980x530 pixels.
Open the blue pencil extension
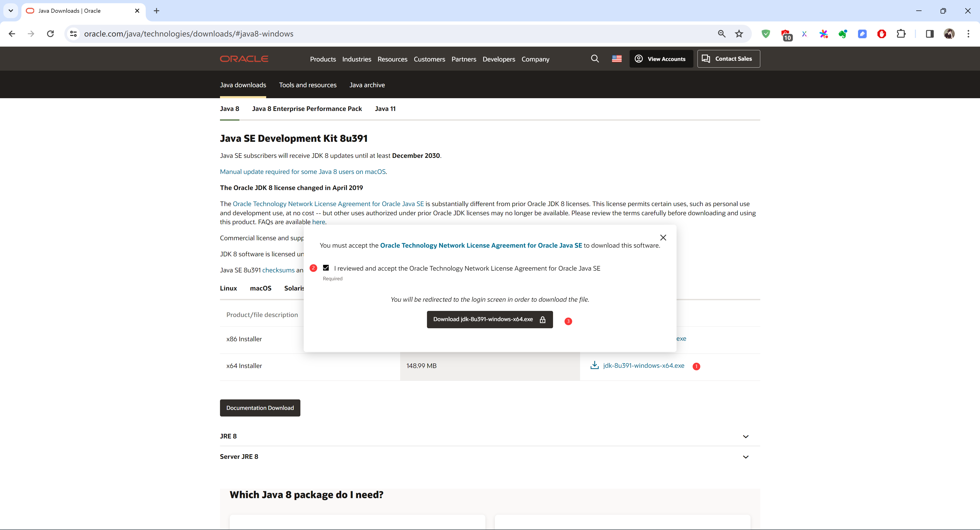(862, 34)
